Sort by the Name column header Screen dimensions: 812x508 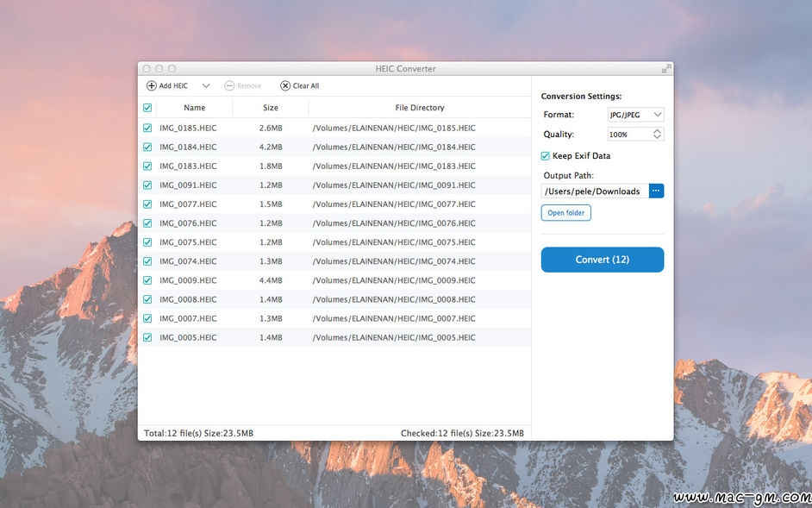[194, 108]
